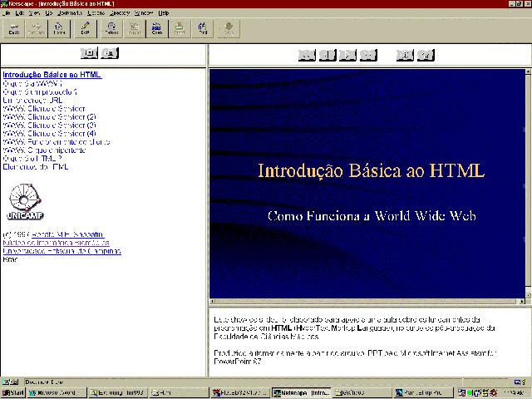
Task: Open the Universidade Estadual de Campinas link
Action: click(x=62, y=251)
